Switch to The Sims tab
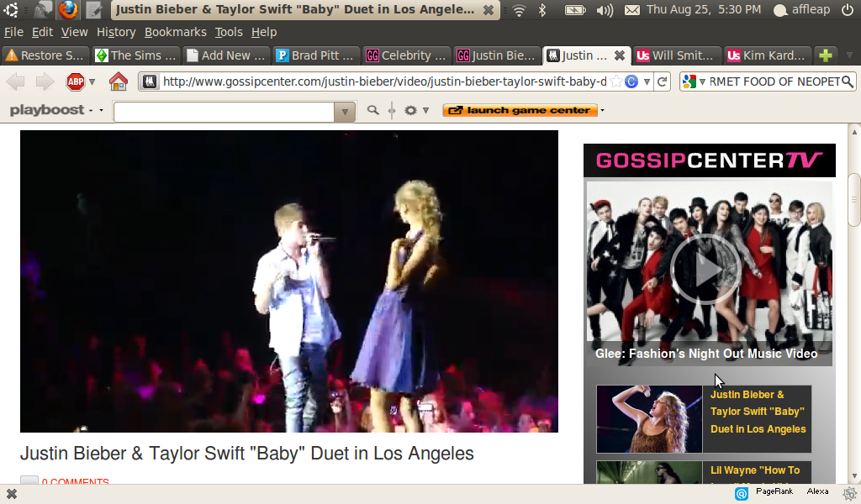The width and height of the screenshot is (861, 504). pyautogui.click(x=135, y=55)
